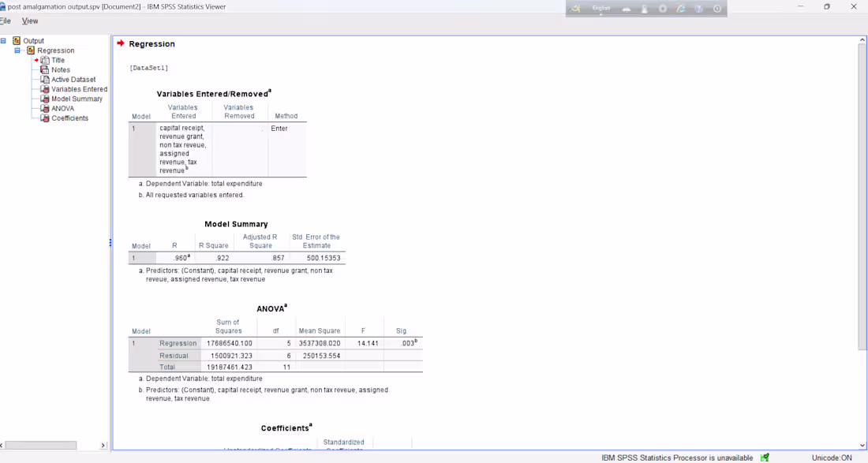Image resolution: width=868 pixels, height=463 pixels.
Task: Click the green SPSS processor status icon
Action: click(x=763, y=457)
